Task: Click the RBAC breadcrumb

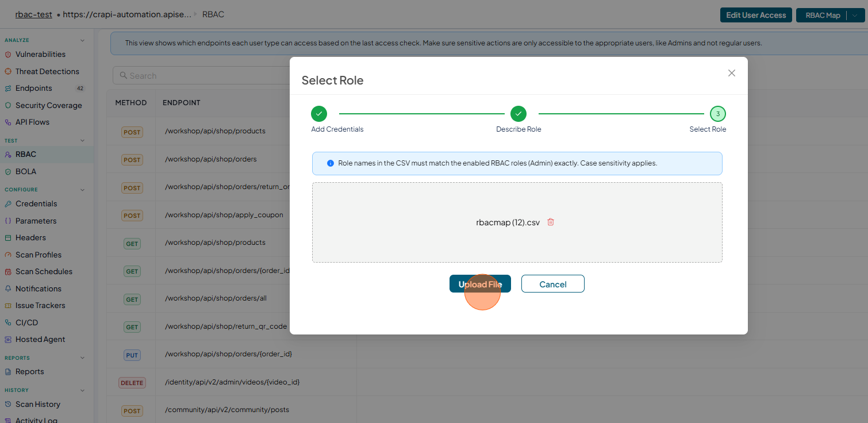Action: 213,14
